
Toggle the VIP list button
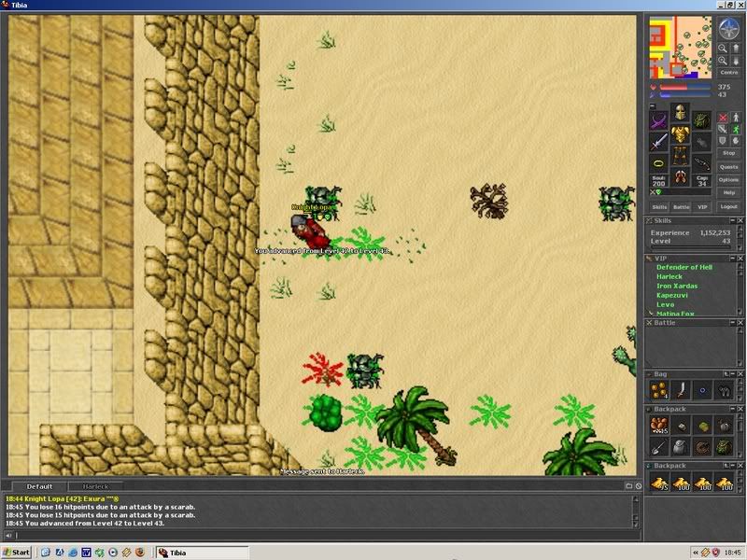[702, 207]
